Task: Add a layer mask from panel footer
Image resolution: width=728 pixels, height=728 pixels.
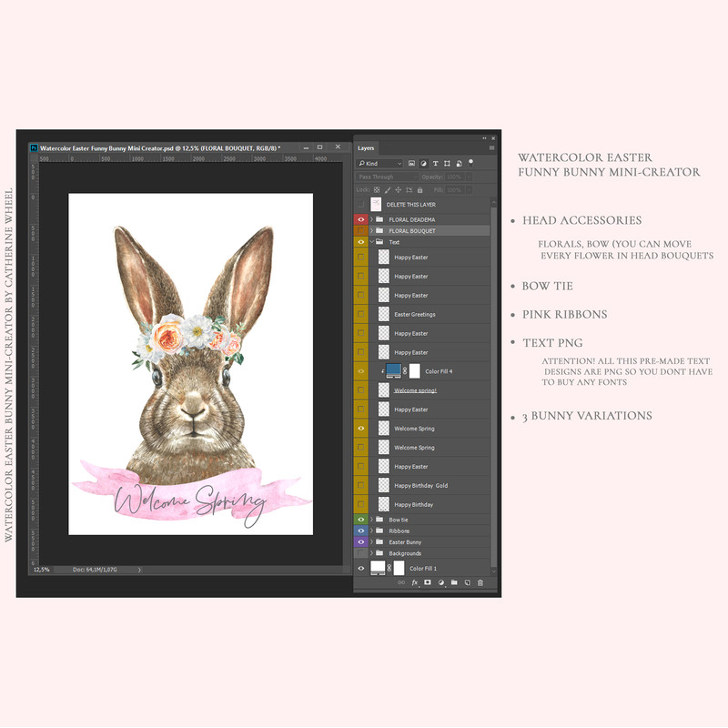Action: coord(427,582)
